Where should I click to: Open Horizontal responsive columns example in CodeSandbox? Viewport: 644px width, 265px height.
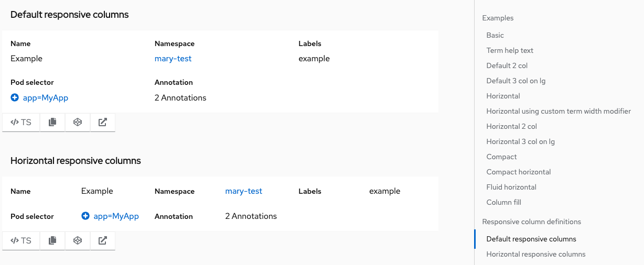point(78,241)
